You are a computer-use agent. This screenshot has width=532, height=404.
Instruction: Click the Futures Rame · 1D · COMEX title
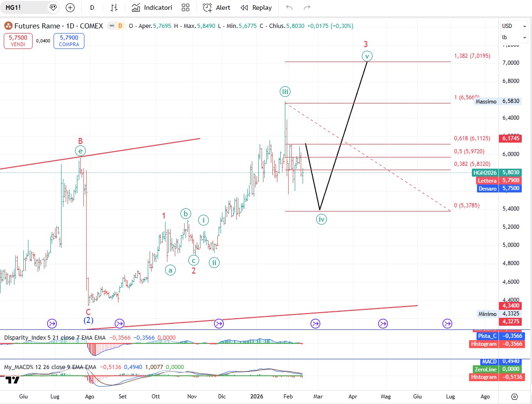tap(59, 26)
